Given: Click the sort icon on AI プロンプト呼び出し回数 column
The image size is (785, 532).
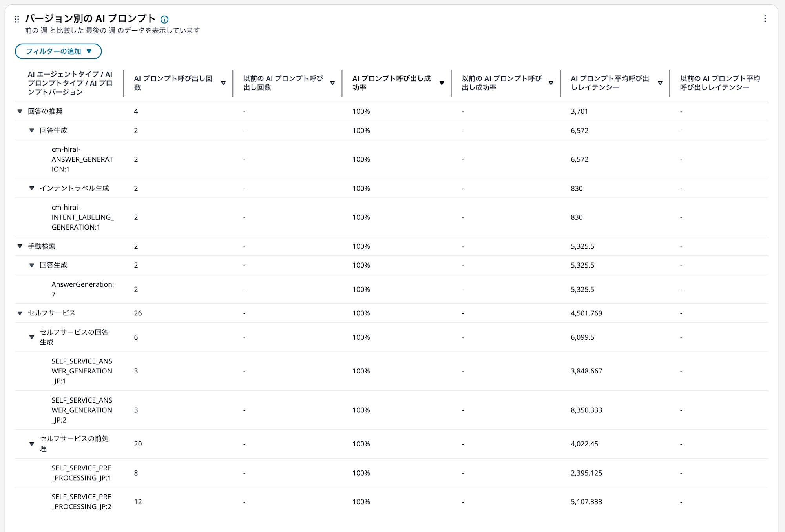Looking at the screenshot, I should point(224,83).
